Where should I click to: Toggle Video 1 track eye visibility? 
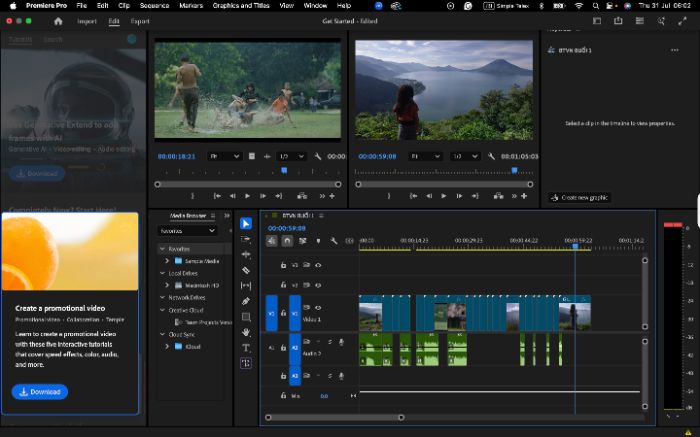(x=318, y=308)
